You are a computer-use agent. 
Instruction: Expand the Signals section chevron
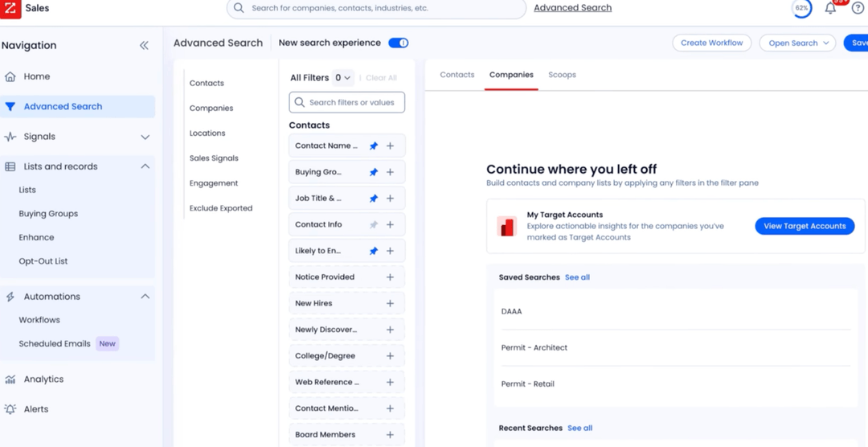[145, 137]
